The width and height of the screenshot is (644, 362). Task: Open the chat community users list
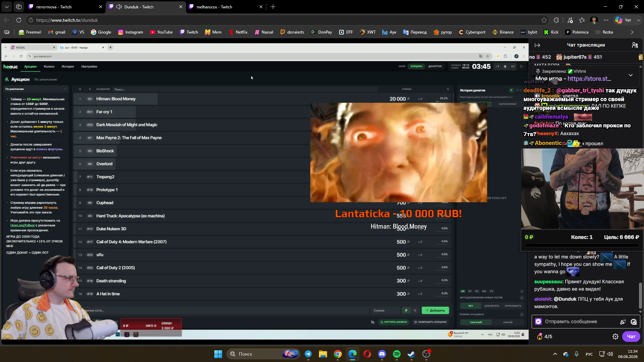(635, 45)
